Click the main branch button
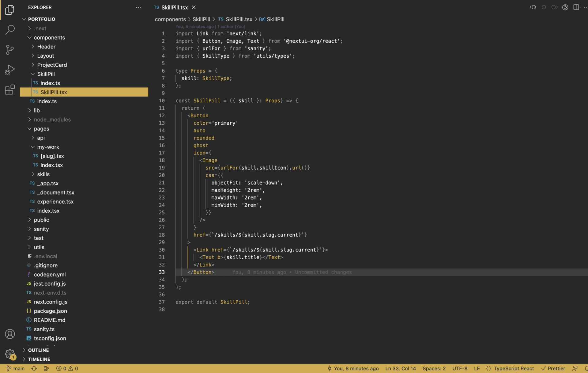The image size is (588, 373). [16, 368]
